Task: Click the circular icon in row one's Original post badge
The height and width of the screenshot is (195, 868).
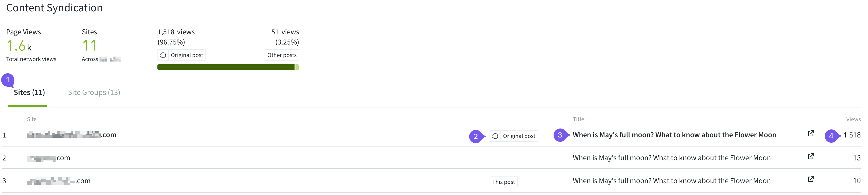Action: pyautogui.click(x=495, y=136)
